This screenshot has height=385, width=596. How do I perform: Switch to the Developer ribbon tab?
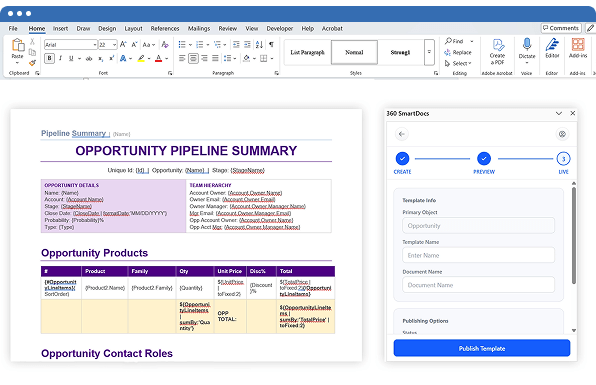(280, 29)
